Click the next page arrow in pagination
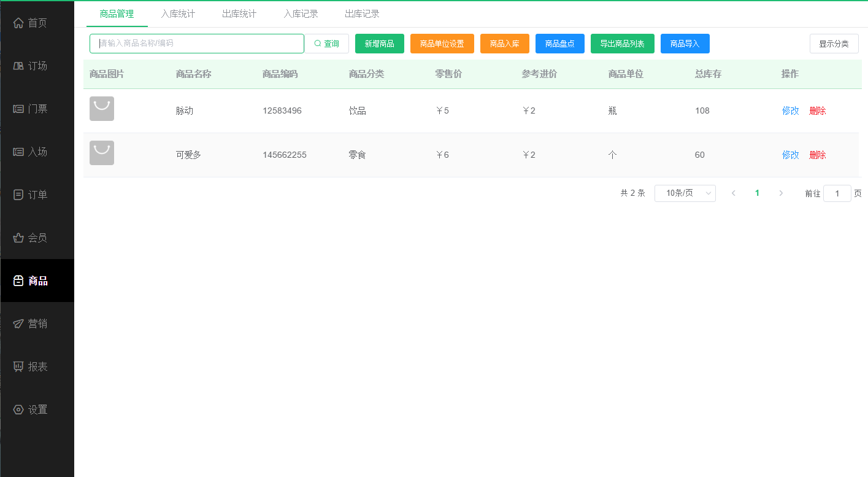Viewport: 868px width, 477px height. point(781,193)
